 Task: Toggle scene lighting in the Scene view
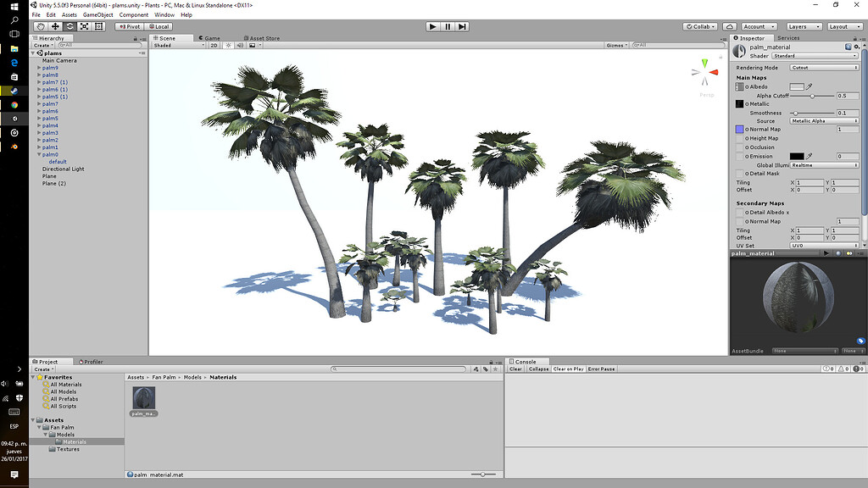pos(228,46)
